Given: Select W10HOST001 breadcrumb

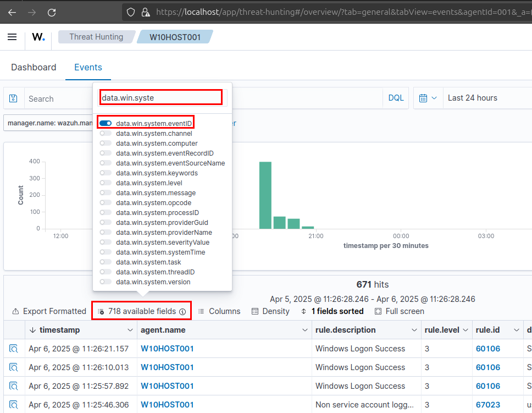Looking at the screenshot, I should coord(175,37).
